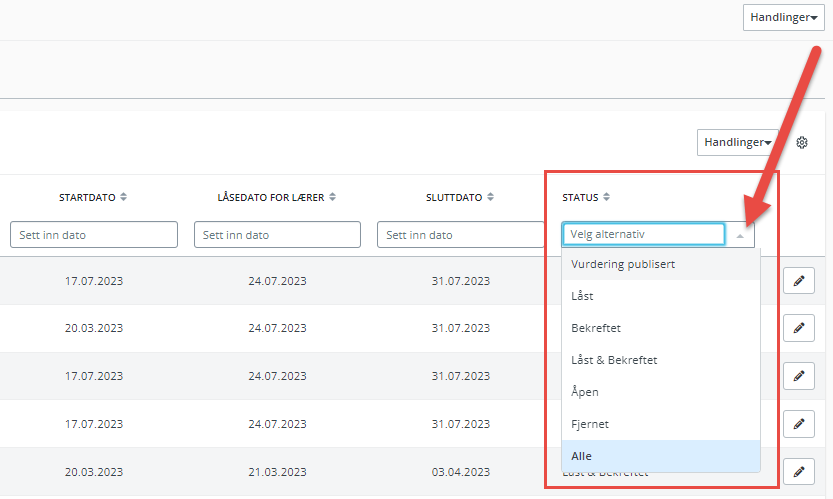Focus the Sluttdato date filter field

point(461,235)
